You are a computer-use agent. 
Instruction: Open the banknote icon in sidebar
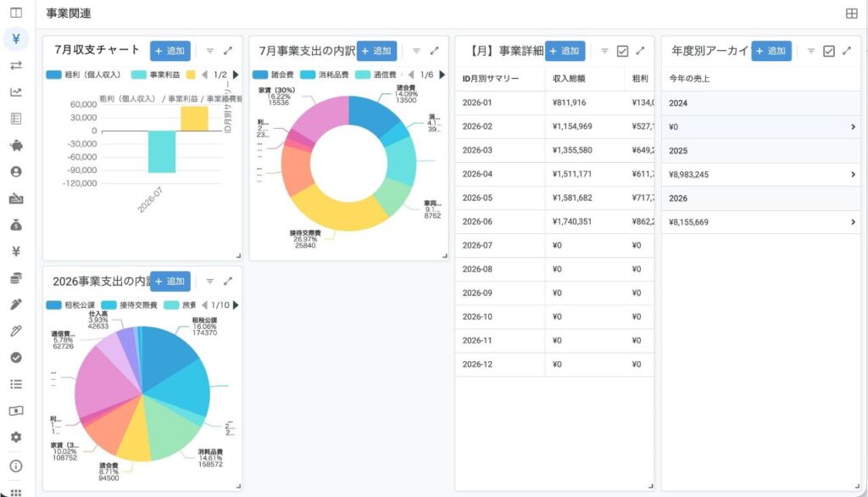coord(16,410)
